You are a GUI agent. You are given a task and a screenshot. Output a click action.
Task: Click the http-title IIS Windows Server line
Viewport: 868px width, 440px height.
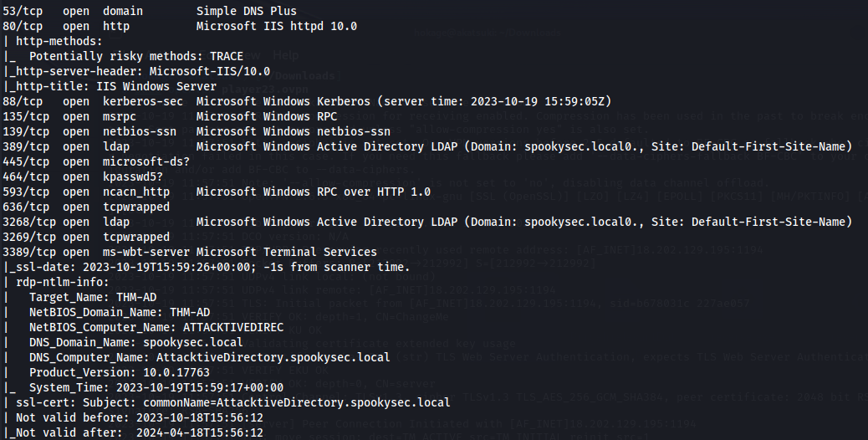[x=110, y=86]
